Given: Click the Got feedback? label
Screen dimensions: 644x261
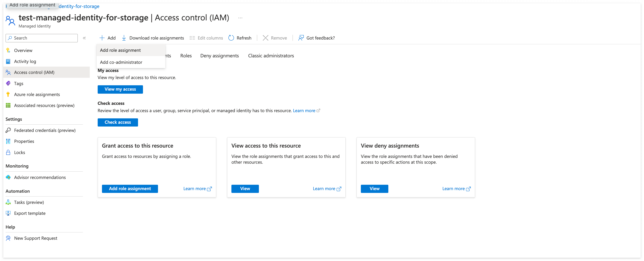Looking at the screenshot, I should pyautogui.click(x=320, y=38).
